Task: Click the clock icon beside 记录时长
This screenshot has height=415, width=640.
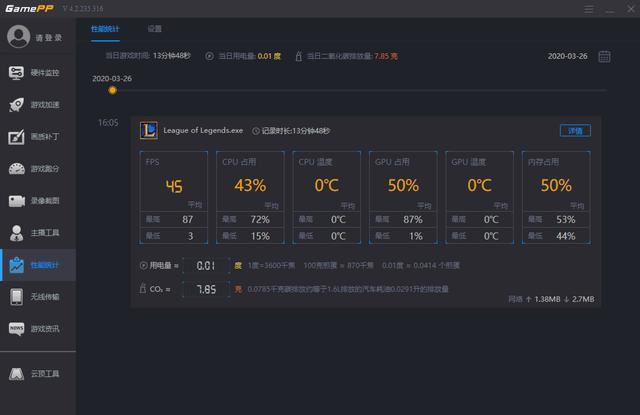Action: [256, 131]
